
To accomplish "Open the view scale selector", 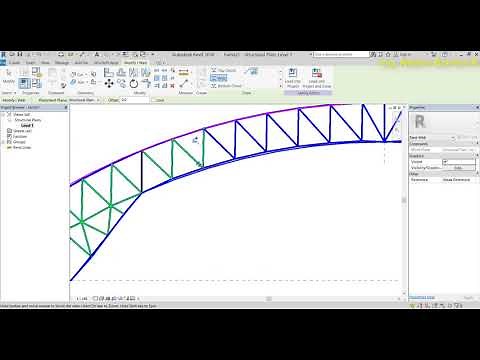I will [x=82, y=299].
